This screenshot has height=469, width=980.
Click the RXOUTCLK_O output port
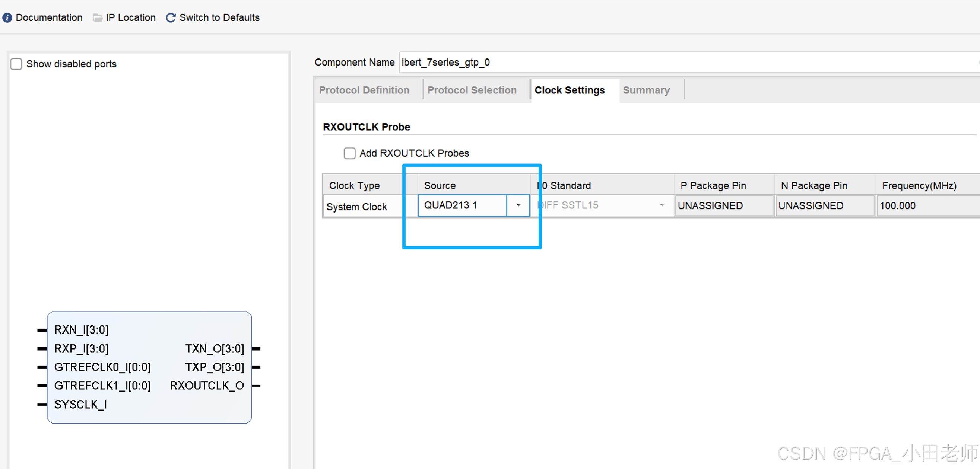[207, 386]
